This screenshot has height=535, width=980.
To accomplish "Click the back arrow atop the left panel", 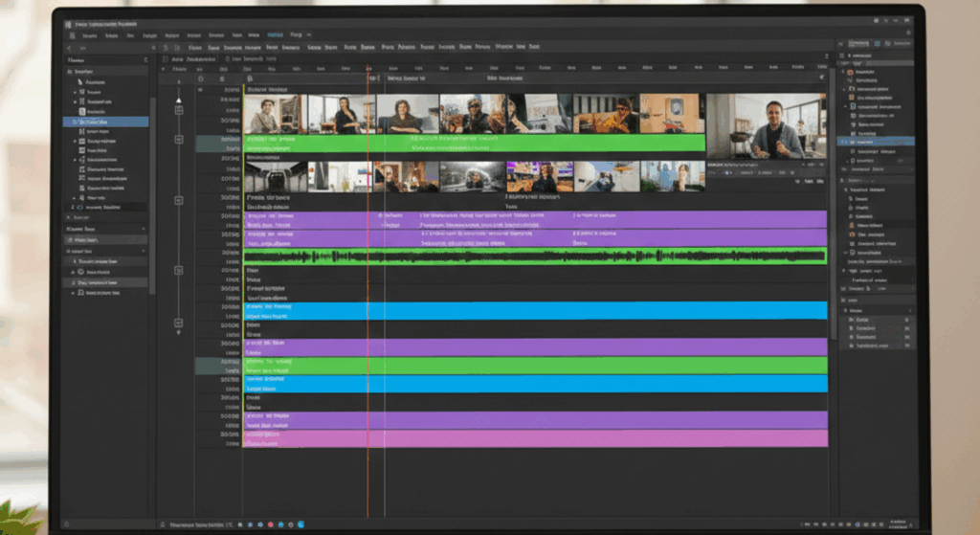I will [69, 47].
